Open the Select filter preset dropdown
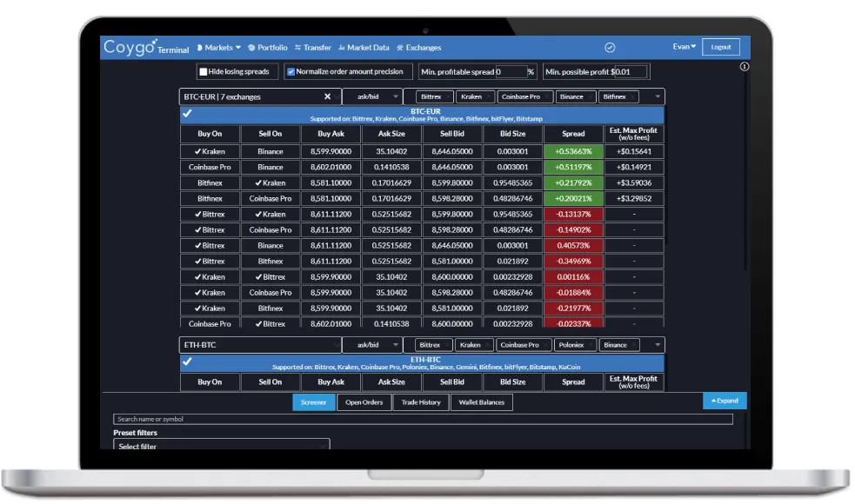The height and width of the screenshot is (504, 855). (222, 444)
